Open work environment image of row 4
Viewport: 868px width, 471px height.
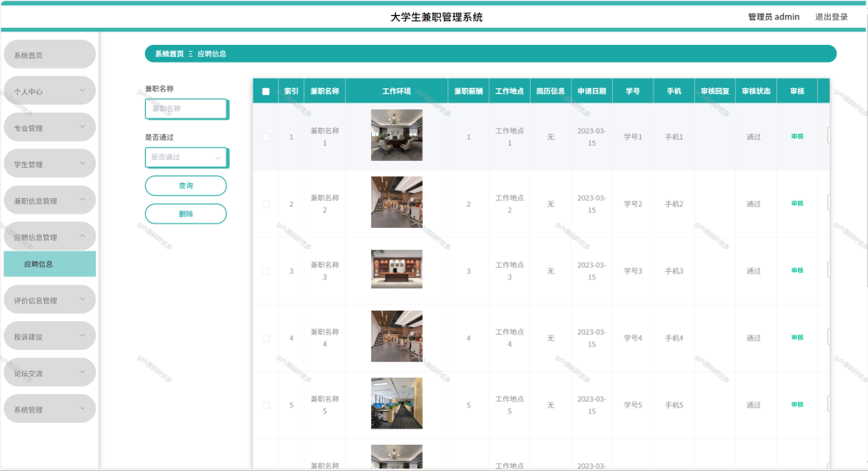(397, 336)
